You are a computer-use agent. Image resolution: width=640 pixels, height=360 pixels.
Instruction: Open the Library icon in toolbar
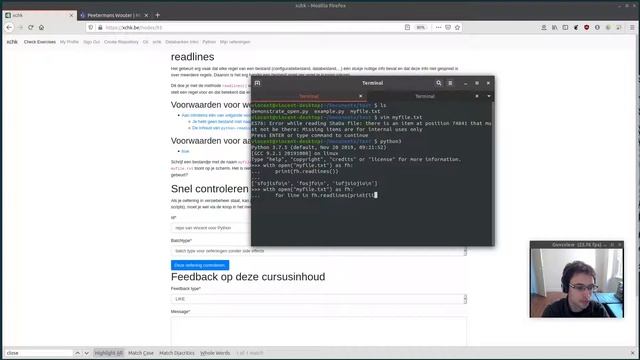(x=554, y=27)
